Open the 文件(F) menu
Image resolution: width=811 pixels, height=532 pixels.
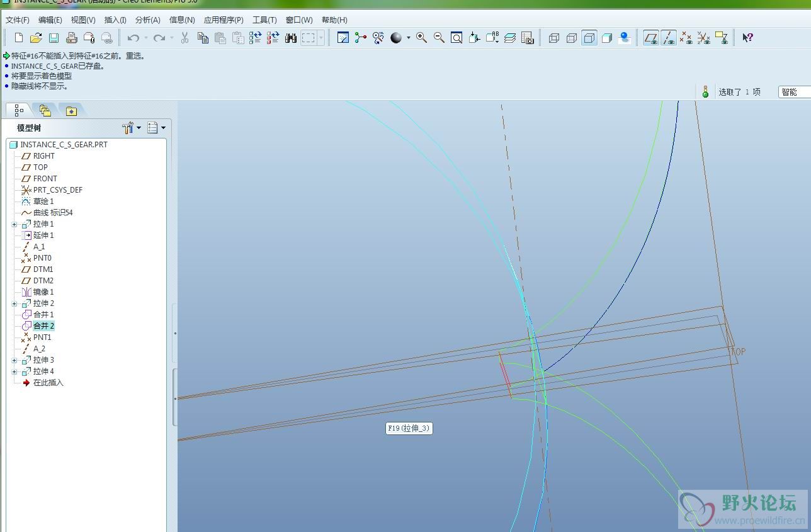point(17,20)
